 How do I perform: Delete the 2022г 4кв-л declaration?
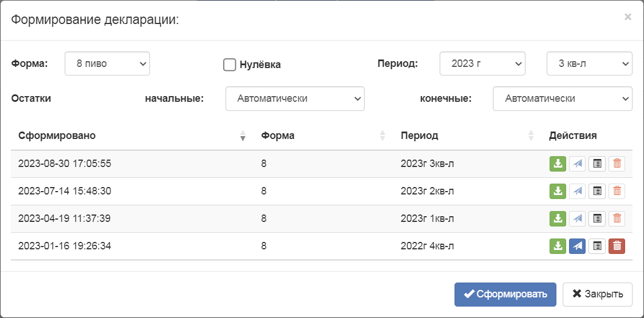(617, 246)
